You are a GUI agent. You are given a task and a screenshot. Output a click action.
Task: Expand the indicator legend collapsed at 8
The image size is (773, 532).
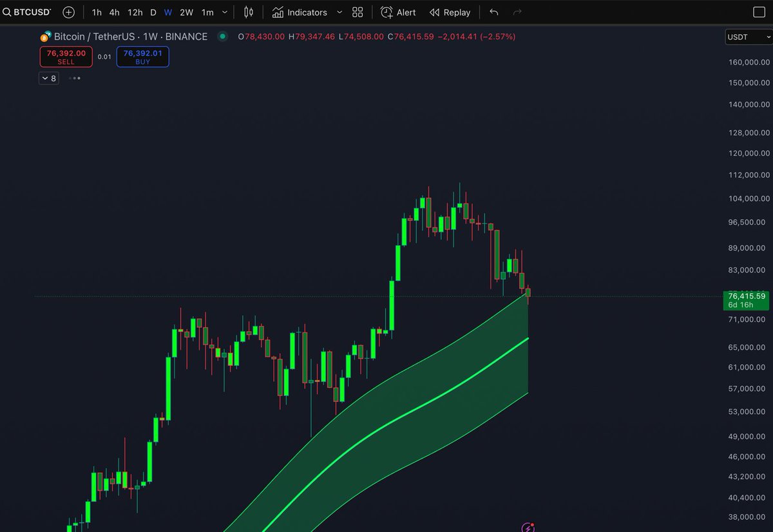click(48, 79)
